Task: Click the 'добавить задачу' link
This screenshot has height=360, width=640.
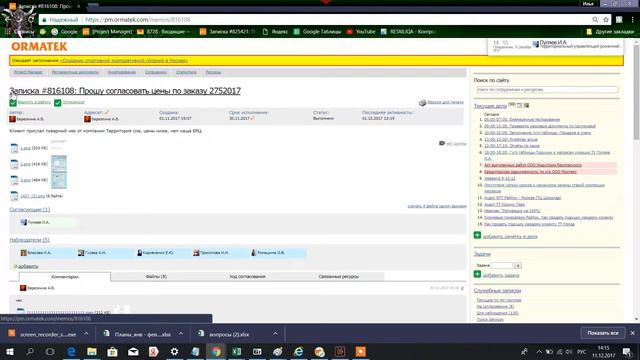Action: click(x=501, y=276)
